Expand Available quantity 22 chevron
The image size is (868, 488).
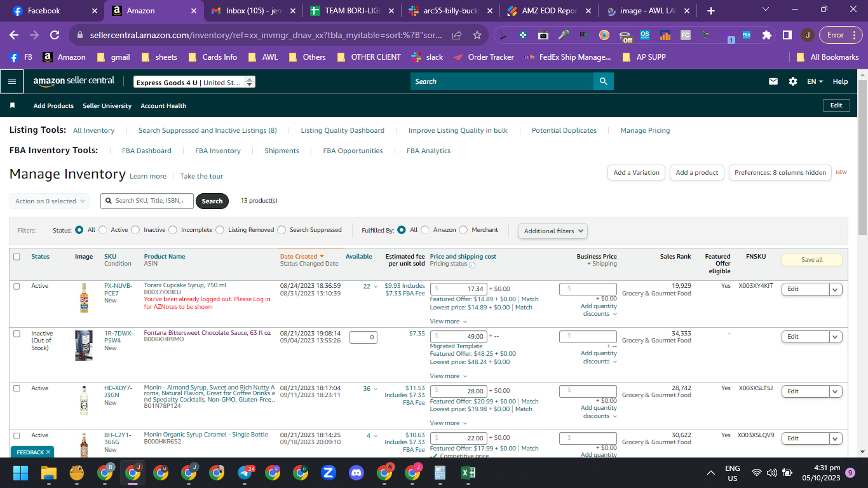375,287
